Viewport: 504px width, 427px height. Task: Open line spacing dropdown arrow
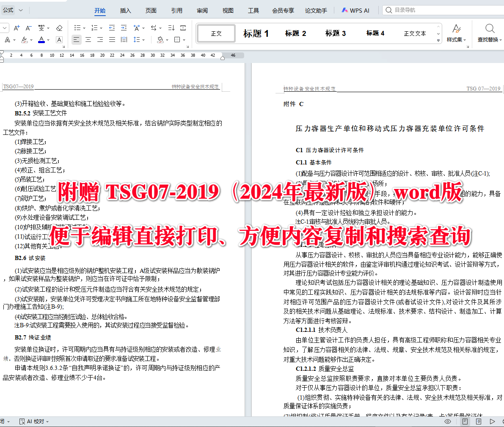coord(143,40)
